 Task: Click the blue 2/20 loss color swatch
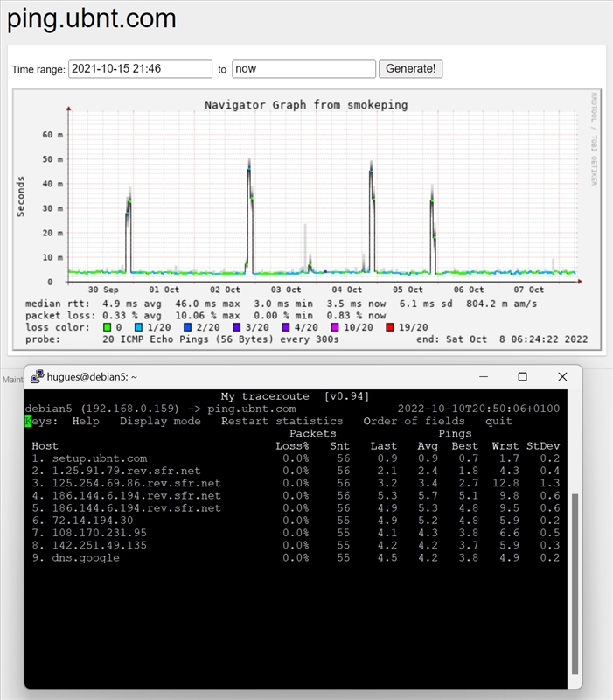coord(187,327)
